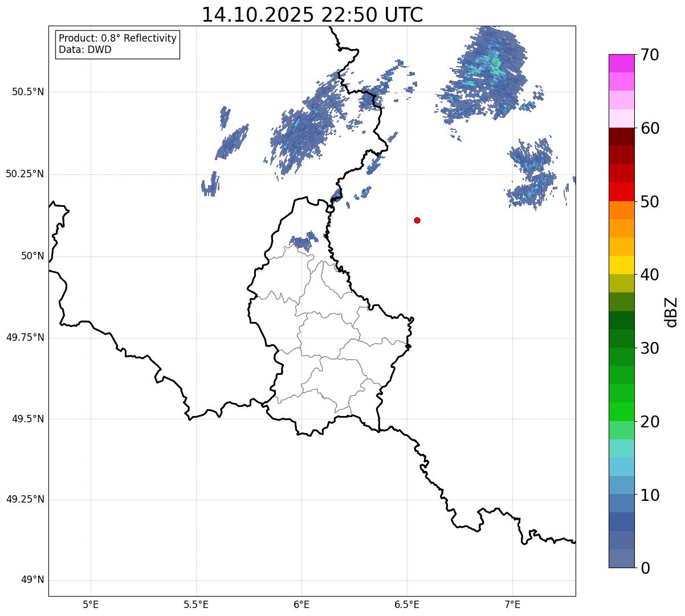685x616 pixels.
Task: Click the yellow colorbar segment above 40
Action: coord(621,265)
